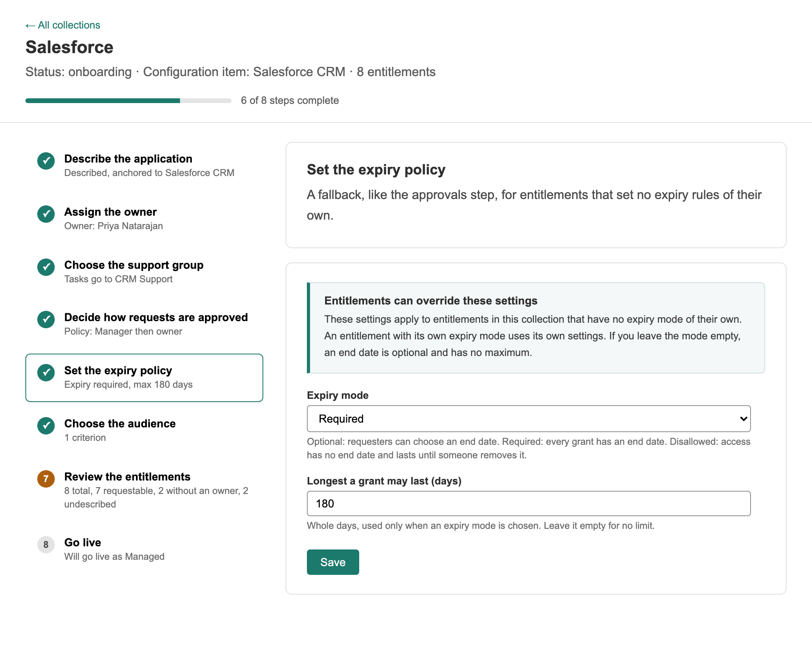Jump to the Go live step
This screenshot has width=812, height=647.
[x=144, y=549]
